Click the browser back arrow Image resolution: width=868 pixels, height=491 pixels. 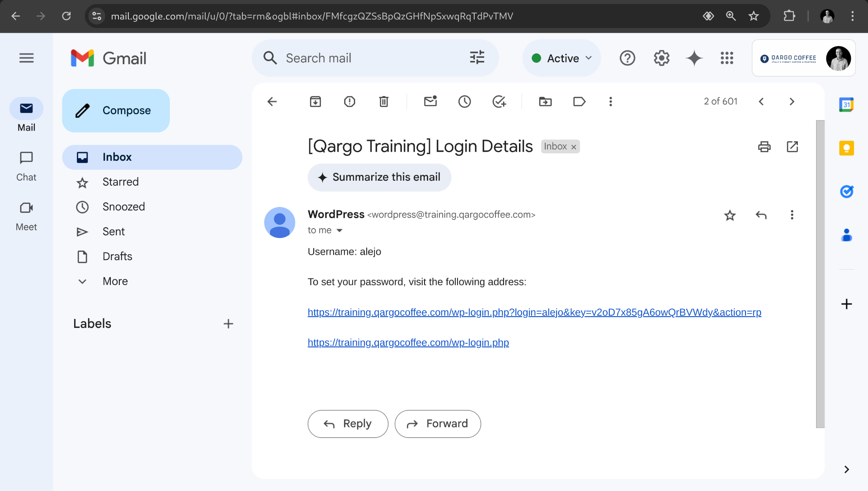coord(16,16)
